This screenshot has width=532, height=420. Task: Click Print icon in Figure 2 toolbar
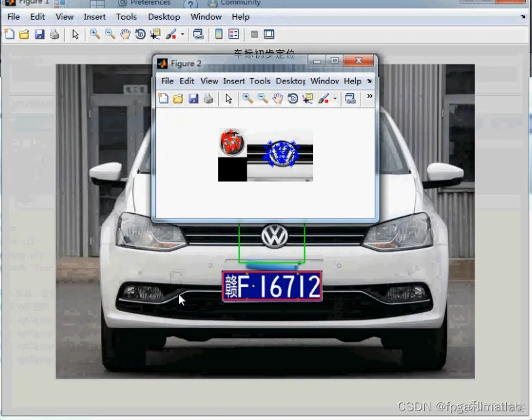pos(208,98)
